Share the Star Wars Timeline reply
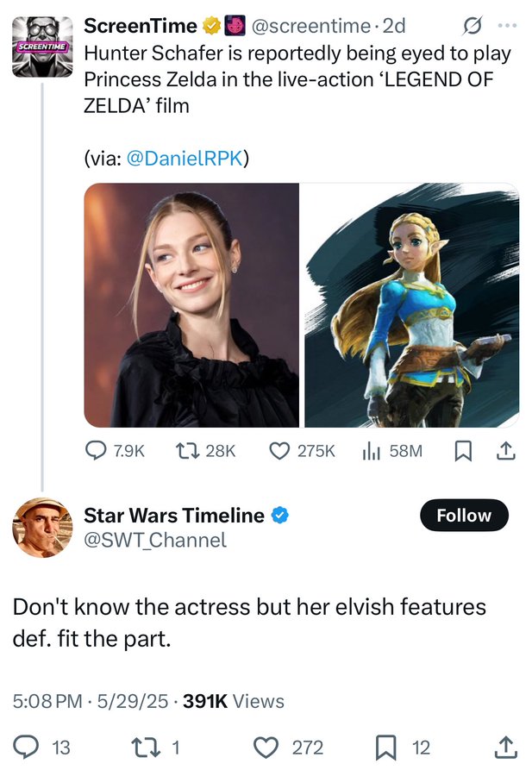The height and width of the screenshot is (776, 532). [506, 748]
